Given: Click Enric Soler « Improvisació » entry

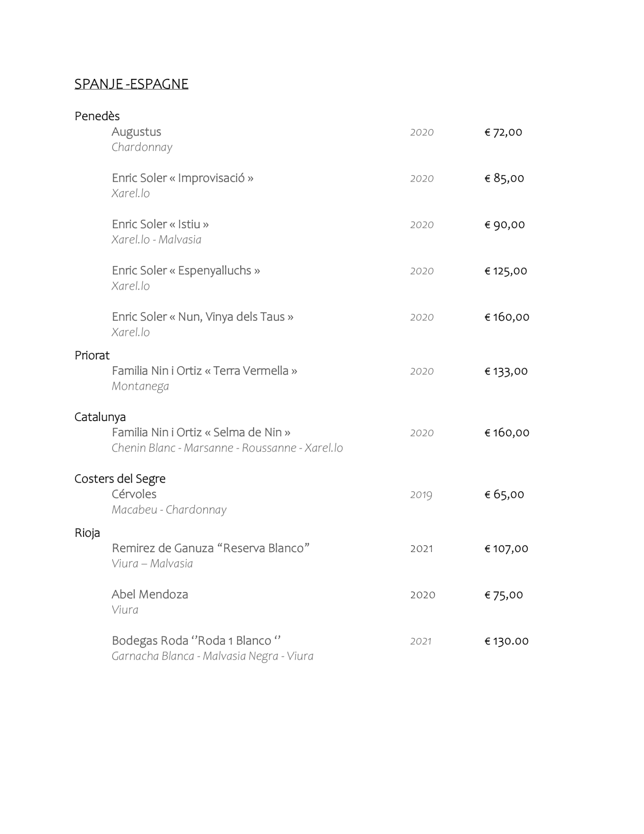Looking at the screenshot, I should [x=183, y=178].
